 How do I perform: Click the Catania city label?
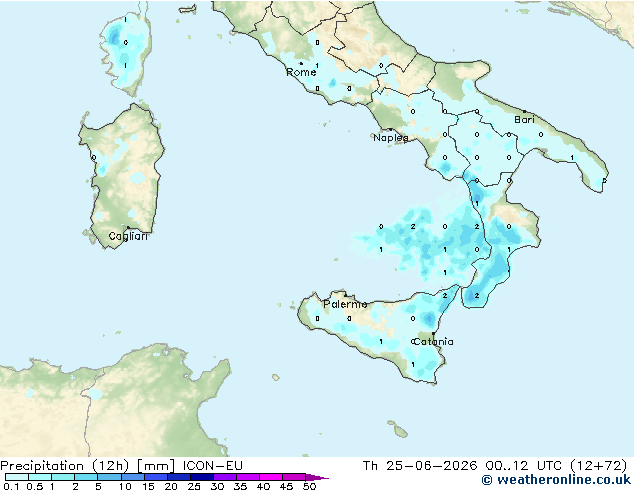coord(433,342)
